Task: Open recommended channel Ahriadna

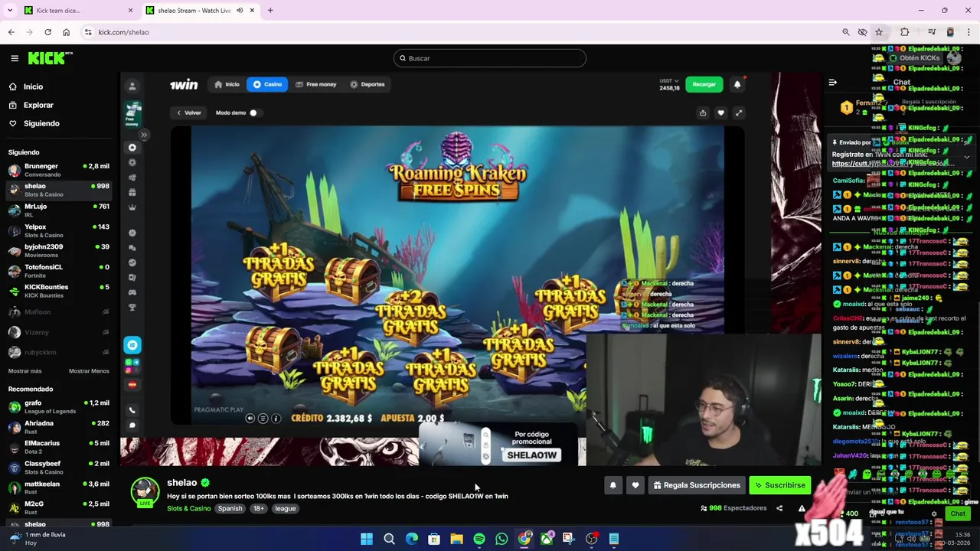Action: [x=59, y=427]
